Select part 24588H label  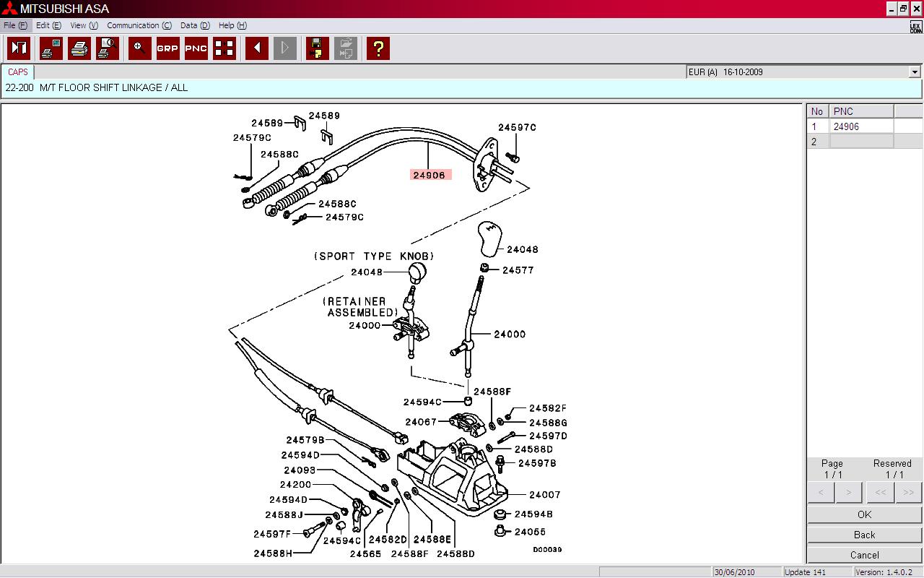coord(273,553)
